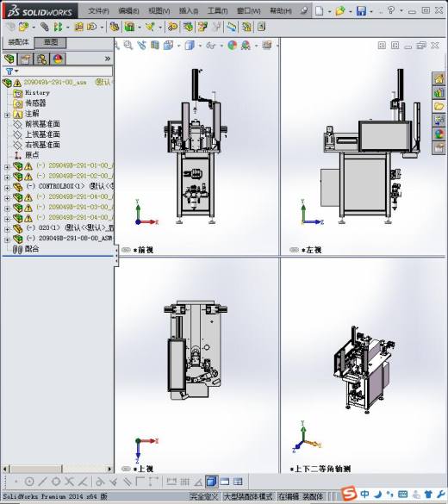
Task: Click the Linear Component Pattern icon
Action: coord(58,27)
